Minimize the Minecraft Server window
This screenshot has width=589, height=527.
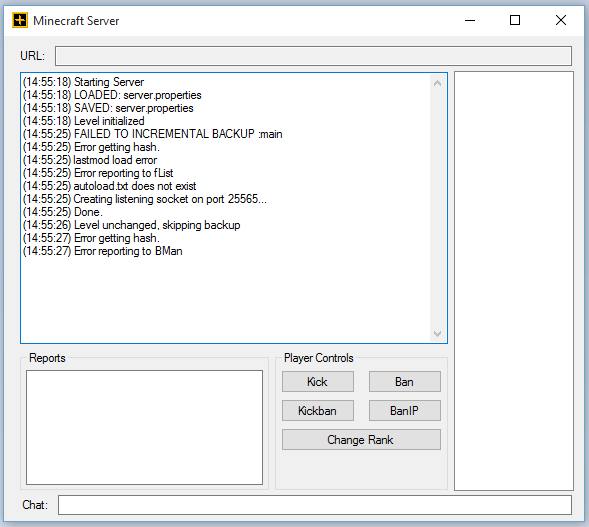(x=470, y=20)
